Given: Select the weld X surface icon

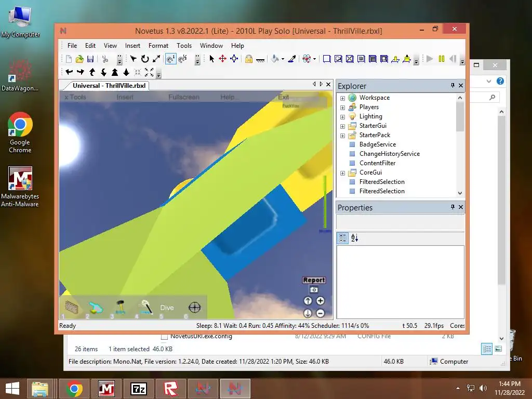Looking at the screenshot, I should pos(350,59).
